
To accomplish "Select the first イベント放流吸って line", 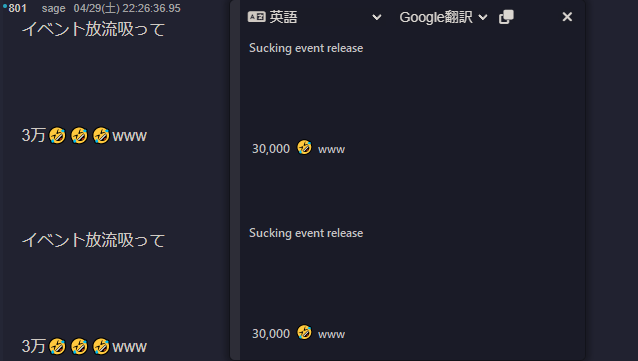I will pyautogui.click(x=93, y=29).
